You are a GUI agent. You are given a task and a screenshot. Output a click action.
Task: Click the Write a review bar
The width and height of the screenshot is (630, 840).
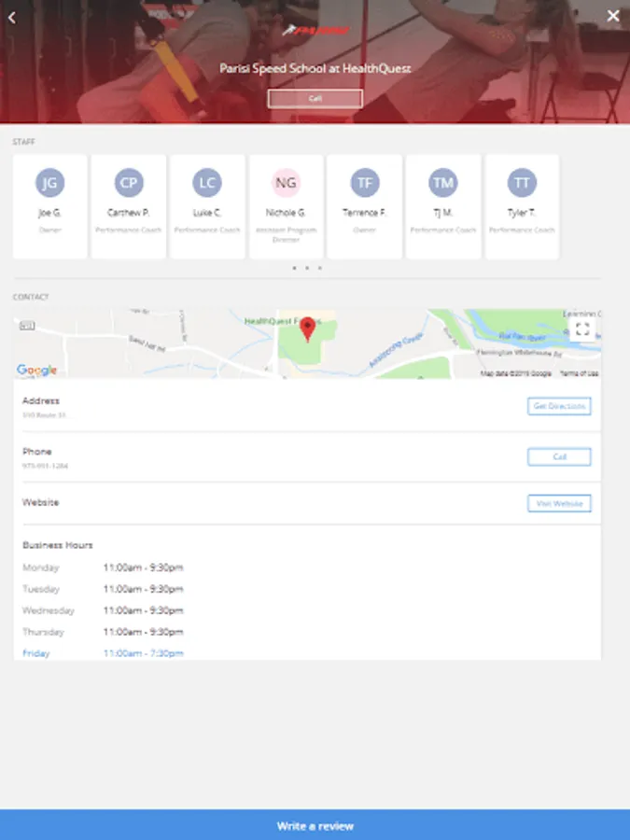[315, 825]
